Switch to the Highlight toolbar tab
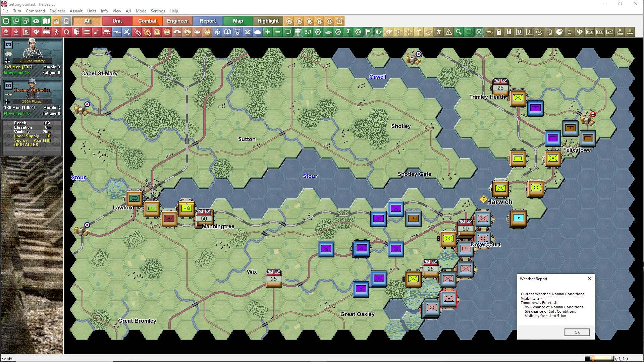The image size is (644, 362). pyautogui.click(x=268, y=21)
